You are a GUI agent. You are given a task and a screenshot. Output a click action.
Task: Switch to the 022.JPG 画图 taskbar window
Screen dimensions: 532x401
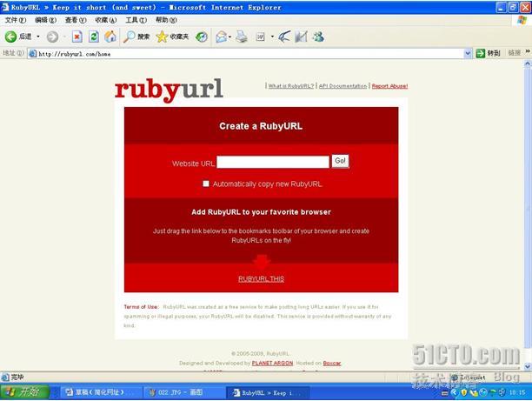(x=183, y=392)
